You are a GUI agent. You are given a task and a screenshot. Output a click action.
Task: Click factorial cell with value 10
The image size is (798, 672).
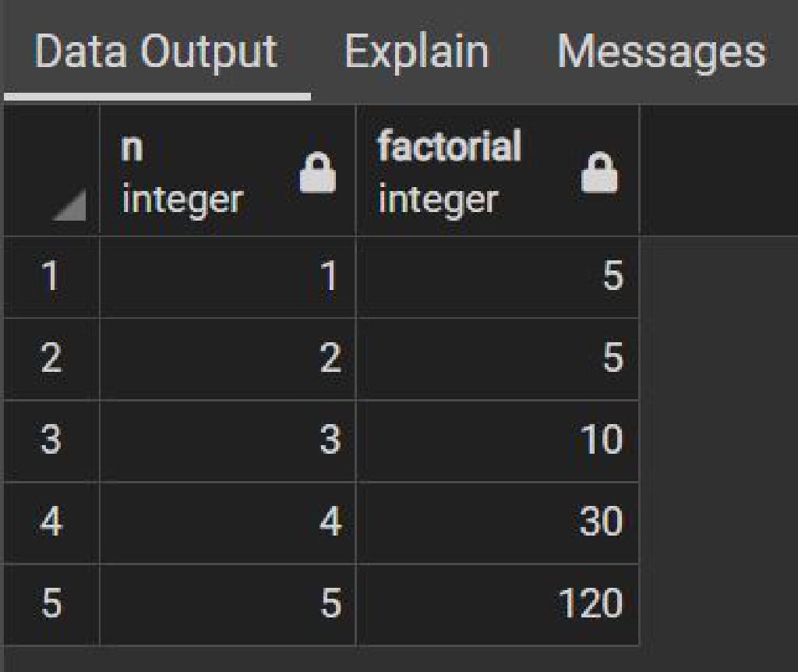coord(497,441)
